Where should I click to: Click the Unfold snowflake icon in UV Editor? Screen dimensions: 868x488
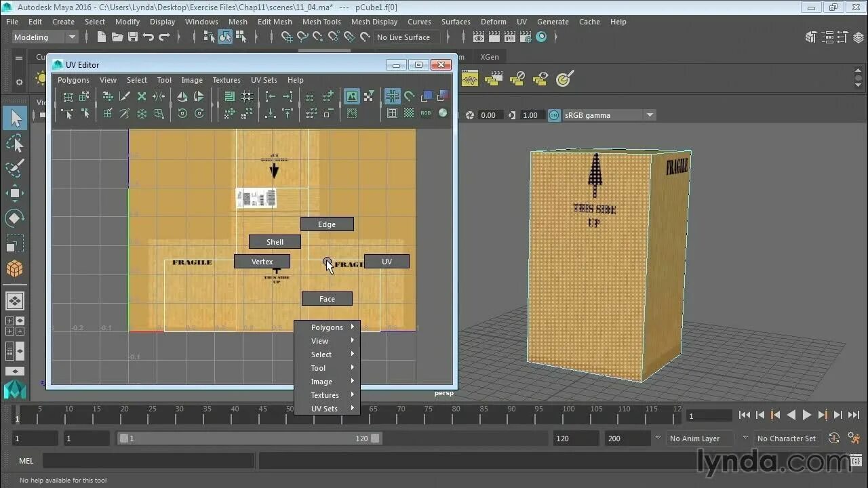tap(142, 114)
